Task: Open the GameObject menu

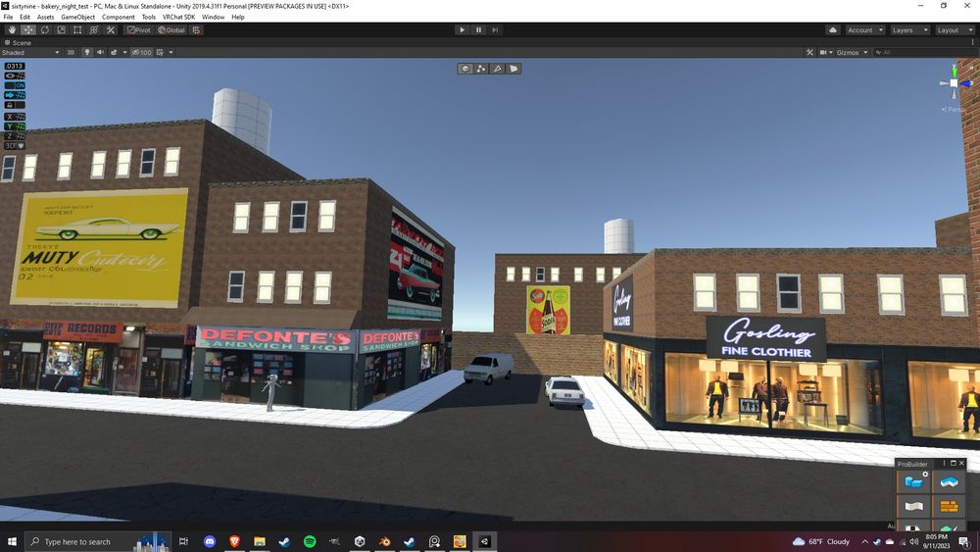Action: [x=78, y=17]
